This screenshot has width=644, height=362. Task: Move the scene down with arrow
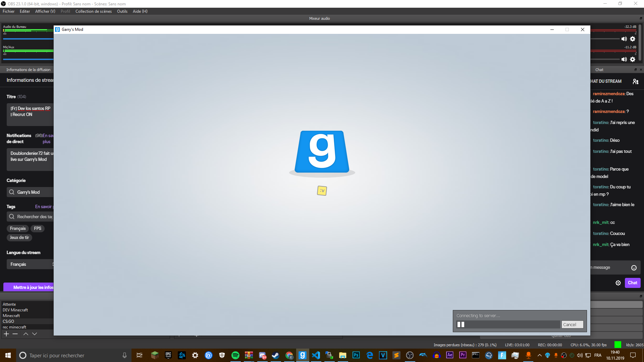(35, 334)
